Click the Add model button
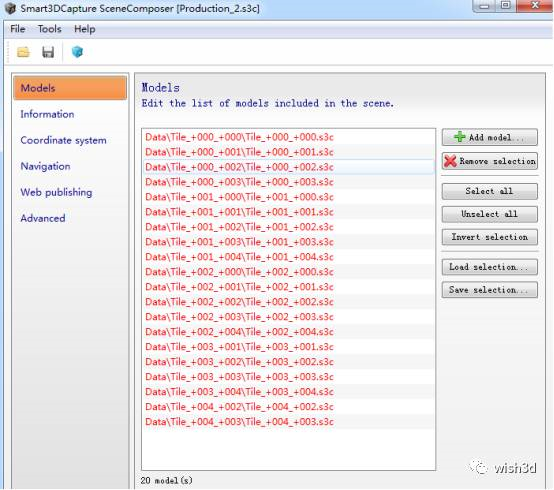The height and width of the screenshot is (490, 554). [490, 137]
